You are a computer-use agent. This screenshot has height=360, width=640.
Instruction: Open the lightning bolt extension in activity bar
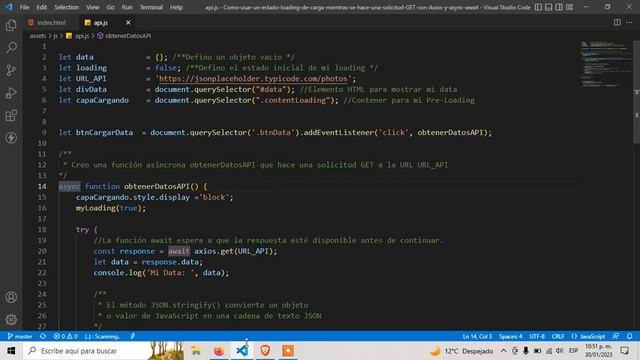click(11, 138)
